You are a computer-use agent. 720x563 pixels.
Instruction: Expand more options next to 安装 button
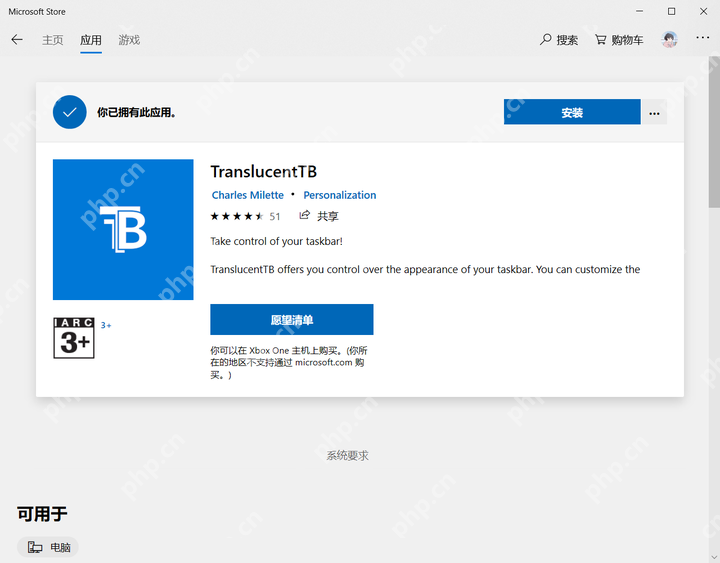coord(654,112)
